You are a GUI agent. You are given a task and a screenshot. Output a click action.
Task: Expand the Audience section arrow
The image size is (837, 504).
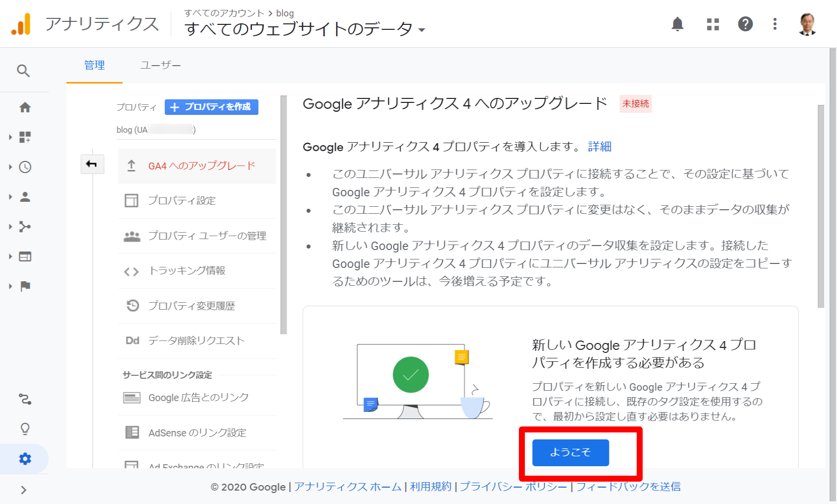coord(10,197)
